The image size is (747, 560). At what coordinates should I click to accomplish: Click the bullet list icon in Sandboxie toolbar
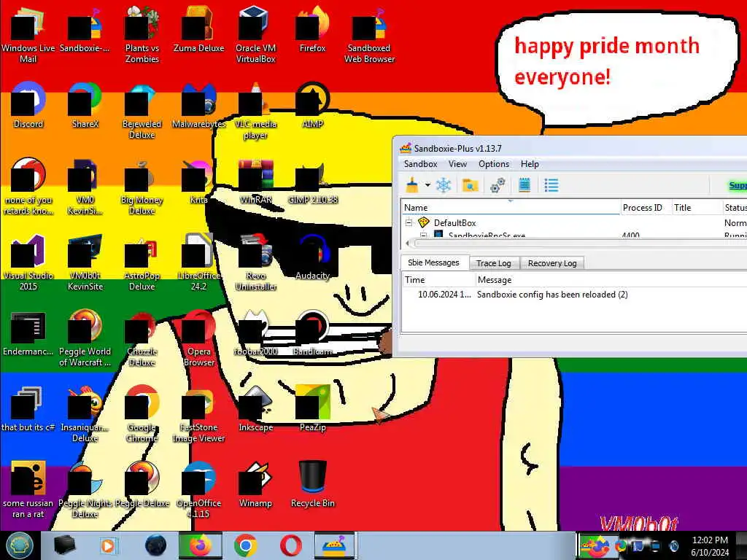551,184
